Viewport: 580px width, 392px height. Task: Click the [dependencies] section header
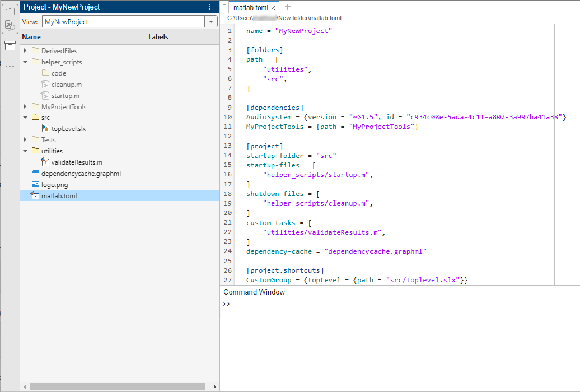click(275, 108)
